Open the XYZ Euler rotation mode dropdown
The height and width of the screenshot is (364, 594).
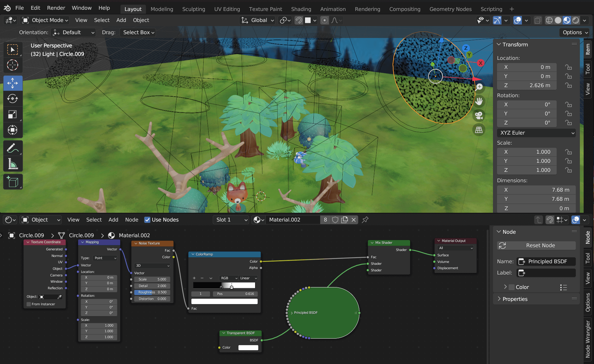pos(536,133)
